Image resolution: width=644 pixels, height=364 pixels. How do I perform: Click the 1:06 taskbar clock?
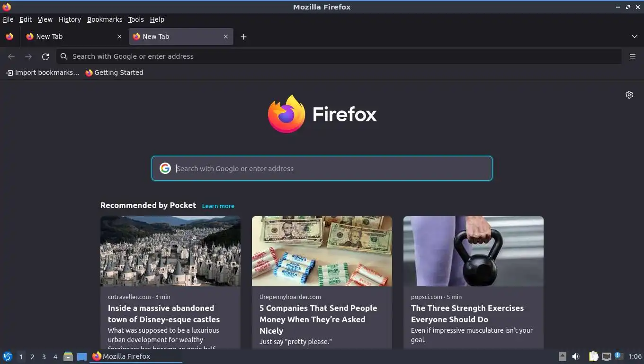pyautogui.click(x=635, y=356)
